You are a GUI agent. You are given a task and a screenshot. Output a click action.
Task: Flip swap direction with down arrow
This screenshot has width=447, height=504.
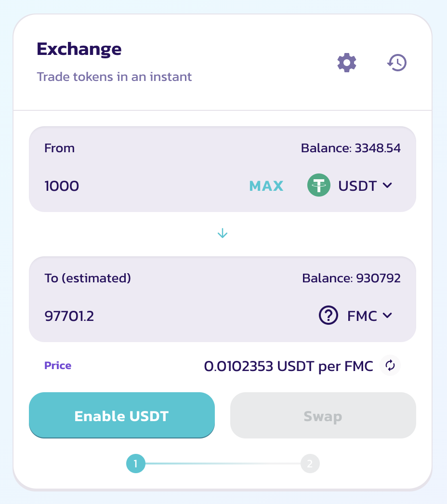[x=223, y=233]
